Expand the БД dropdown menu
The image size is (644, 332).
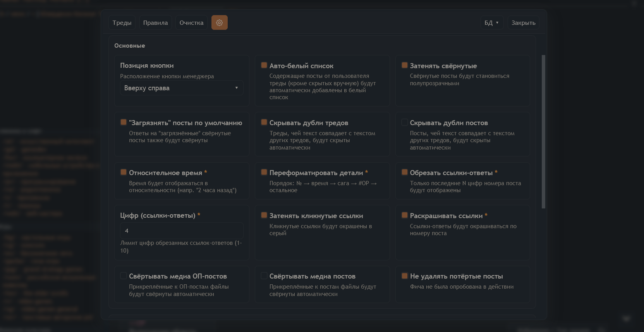(491, 23)
